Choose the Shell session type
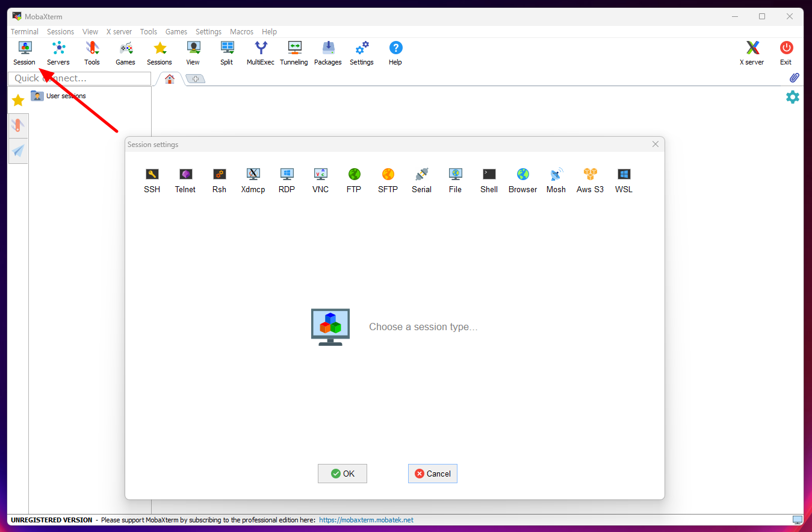The width and height of the screenshot is (812, 532). coord(489,181)
